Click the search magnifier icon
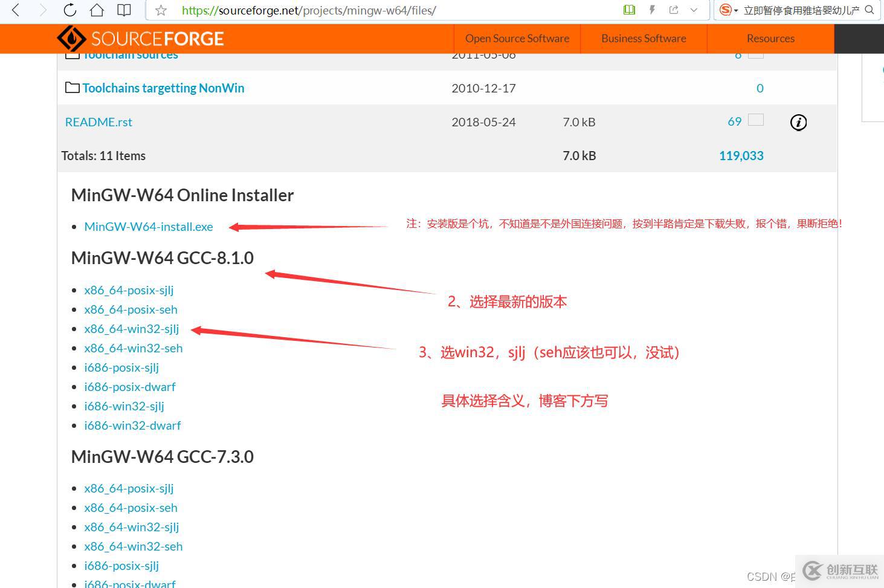884x588 pixels. (x=869, y=10)
